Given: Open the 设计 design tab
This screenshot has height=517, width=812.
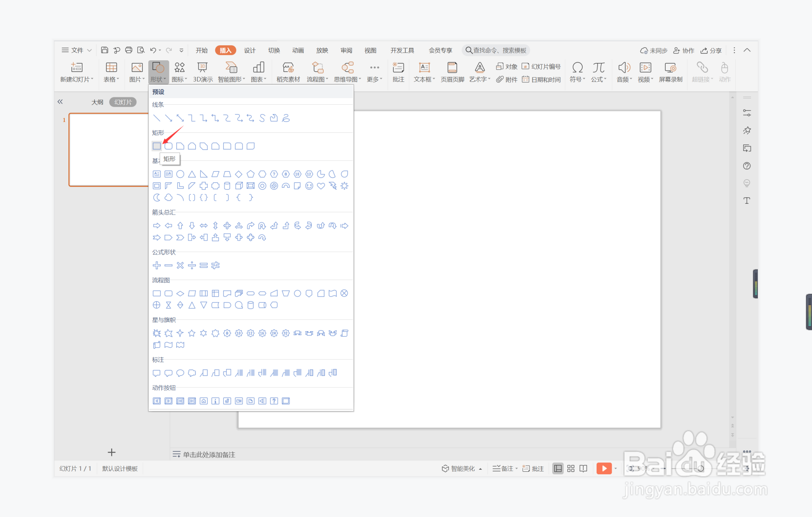Looking at the screenshot, I should point(250,50).
